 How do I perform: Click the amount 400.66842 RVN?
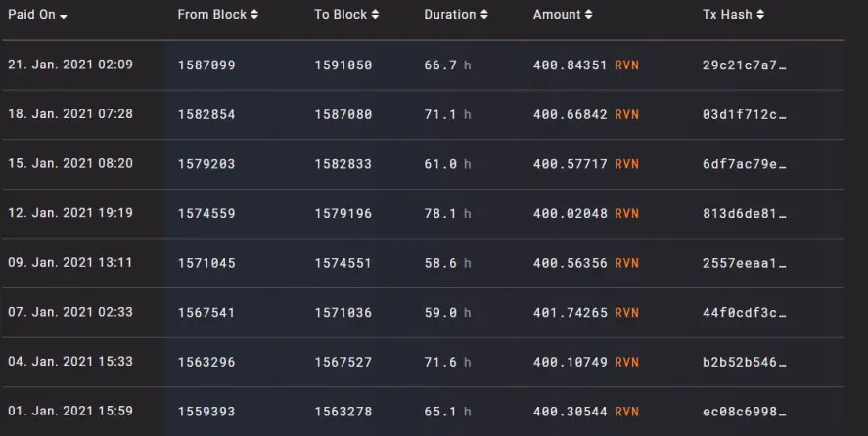point(586,114)
